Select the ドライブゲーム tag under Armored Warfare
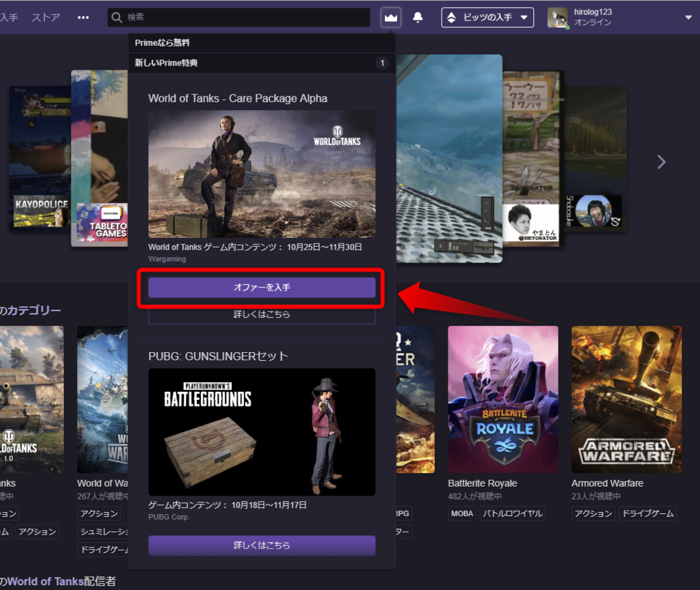The height and width of the screenshot is (590, 700). click(x=648, y=513)
